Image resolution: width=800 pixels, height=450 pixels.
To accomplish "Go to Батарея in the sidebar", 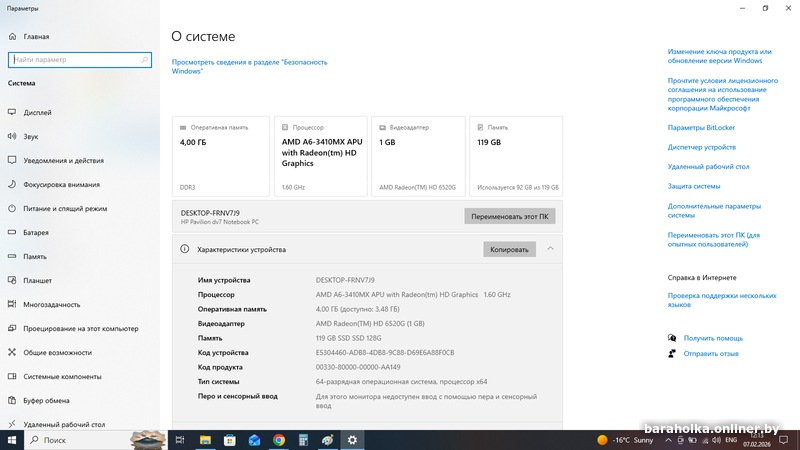I will 37,232.
